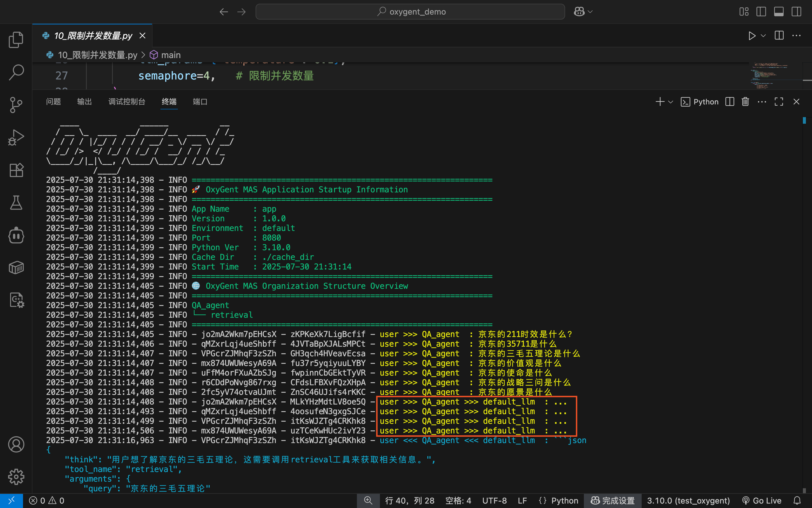The width and height of the screenshot is (812, 508).
Task: Open the Search view in activity bar
Action: pos(16,72)
